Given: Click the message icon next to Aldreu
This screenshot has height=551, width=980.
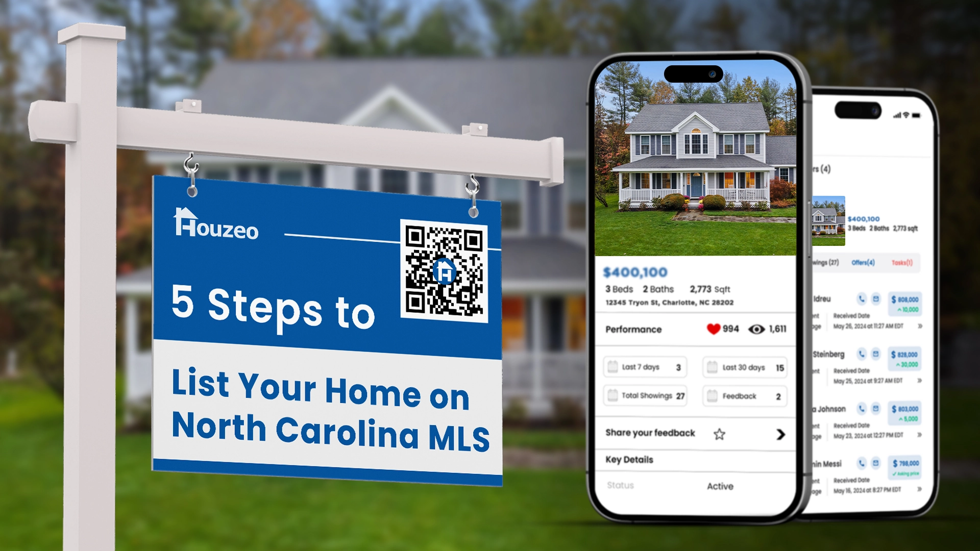Looking at the screenshot, I should click(x=876, y=298).
